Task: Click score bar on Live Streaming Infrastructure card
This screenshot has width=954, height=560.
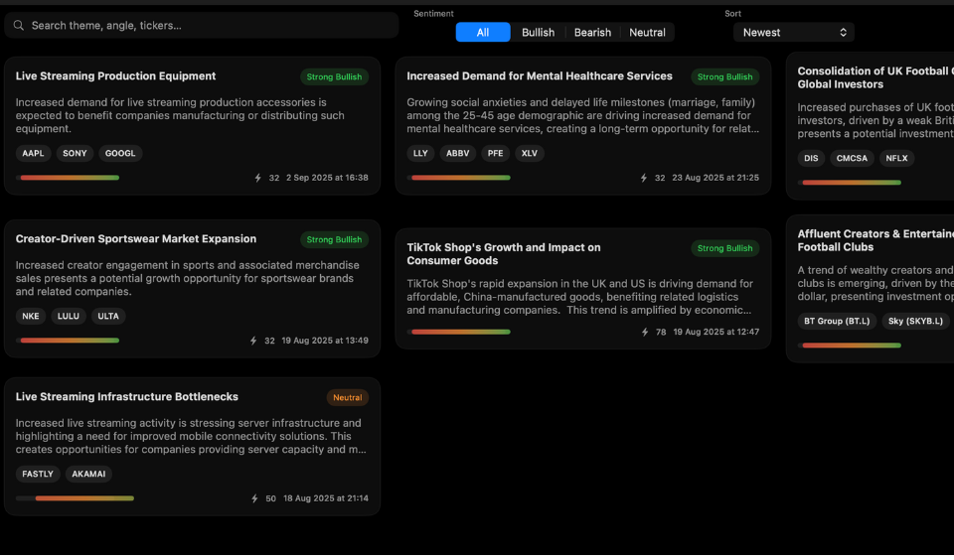Action: pyautogui.click(x=76, y=498)
